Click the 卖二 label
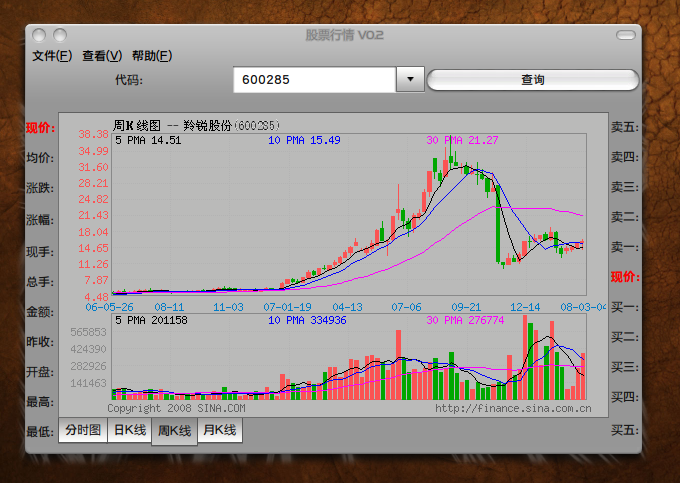 pos(625,217)
